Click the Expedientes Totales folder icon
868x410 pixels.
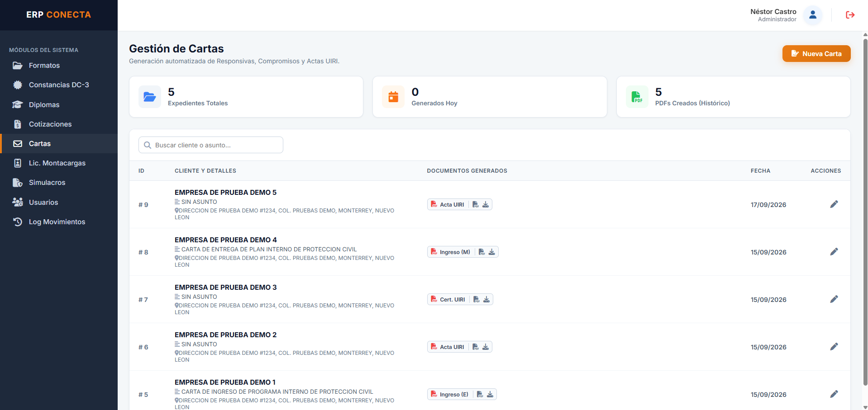point(150,97)
